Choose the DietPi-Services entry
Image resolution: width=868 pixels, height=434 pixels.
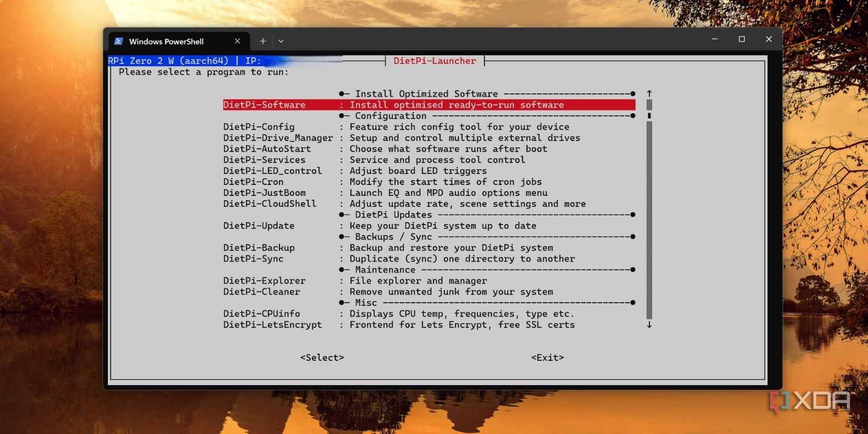374,160
